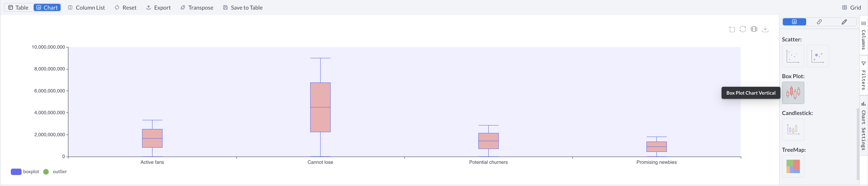Switch to the Table view
The height and width of the screenshot is (186, 868).
point(18,7)
